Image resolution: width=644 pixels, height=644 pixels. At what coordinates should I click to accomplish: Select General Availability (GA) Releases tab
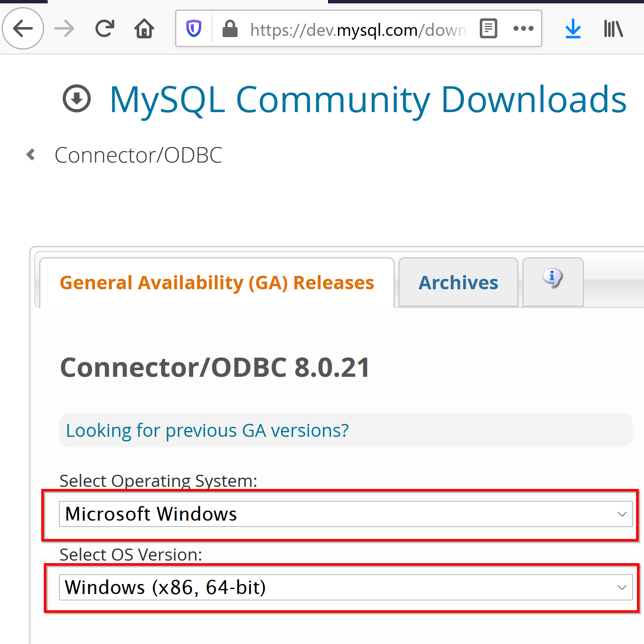pos(217,283)
